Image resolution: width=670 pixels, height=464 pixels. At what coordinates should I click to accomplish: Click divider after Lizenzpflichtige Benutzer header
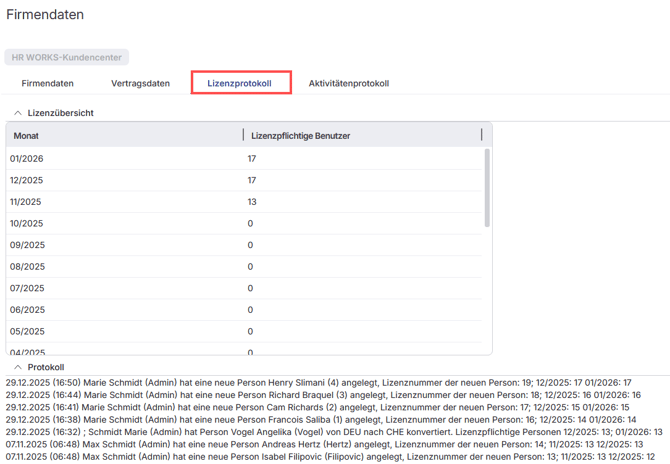[481, 135]
